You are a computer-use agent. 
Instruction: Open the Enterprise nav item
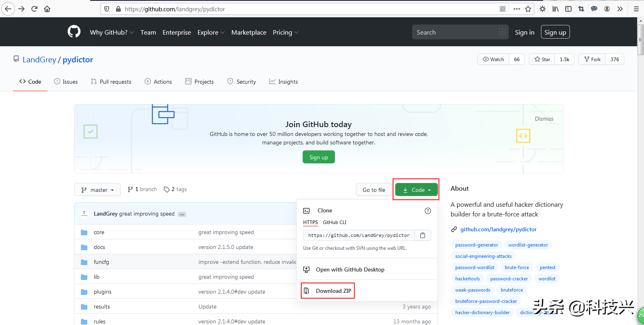(177, 33)
